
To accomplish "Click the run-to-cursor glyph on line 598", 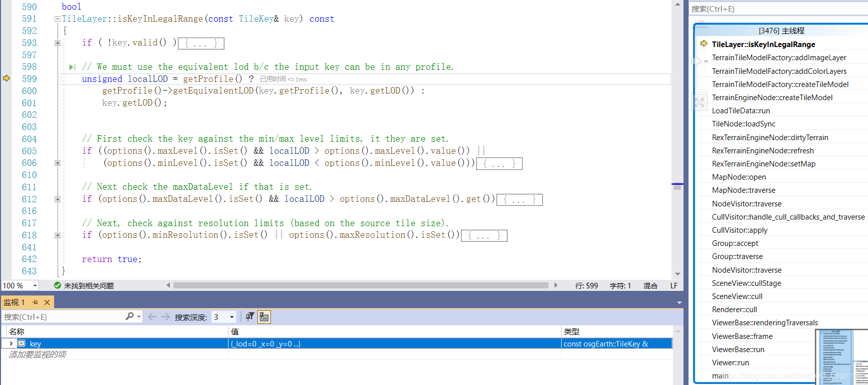I will click(72, 67).
